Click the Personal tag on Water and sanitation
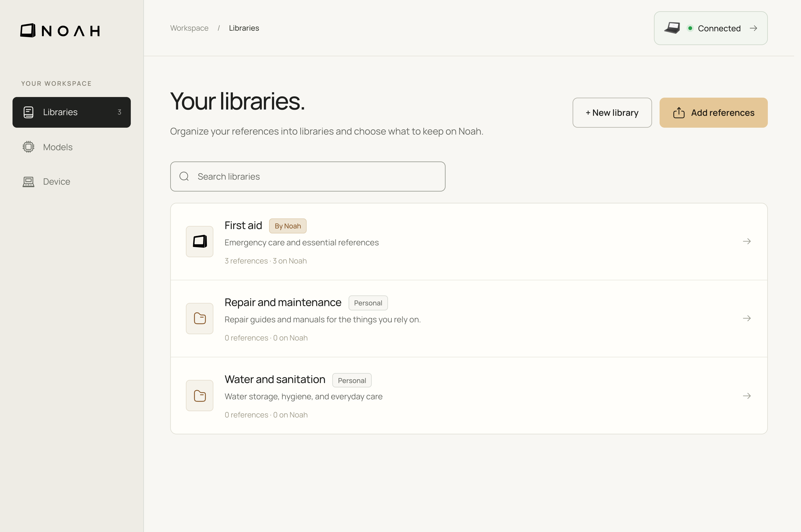 point(352,380)
